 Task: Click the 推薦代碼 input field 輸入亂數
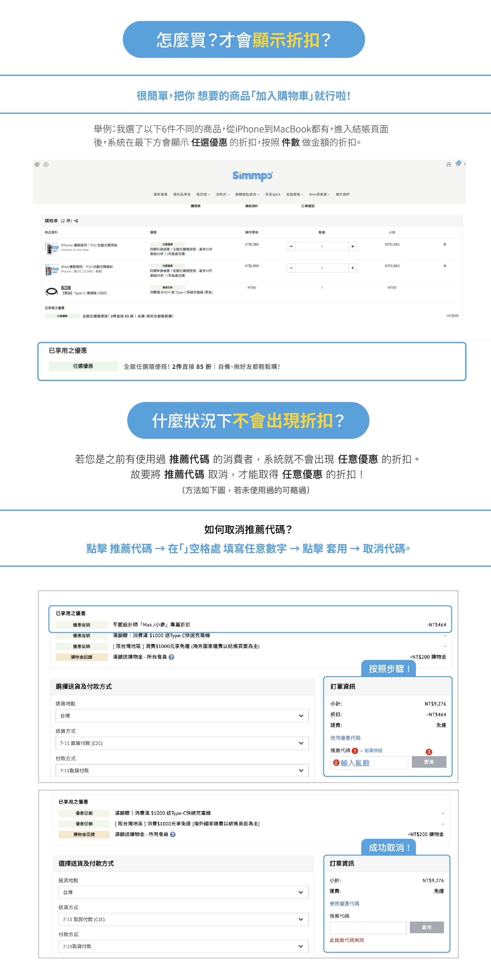point(369,763)
